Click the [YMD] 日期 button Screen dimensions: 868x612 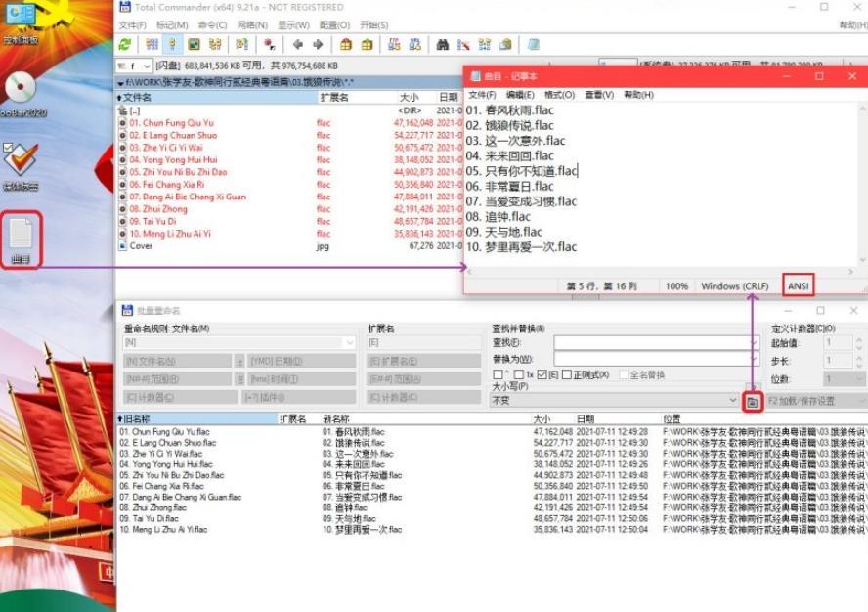tap(302, 361)
